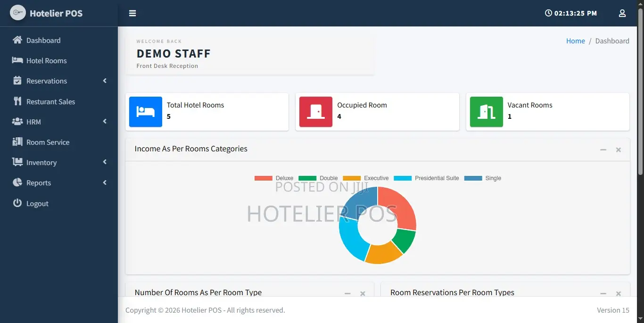The height and width of the screenshot is (323, 644).
Task: Click the Room Service hotel icon
Action: coord(17,142)
